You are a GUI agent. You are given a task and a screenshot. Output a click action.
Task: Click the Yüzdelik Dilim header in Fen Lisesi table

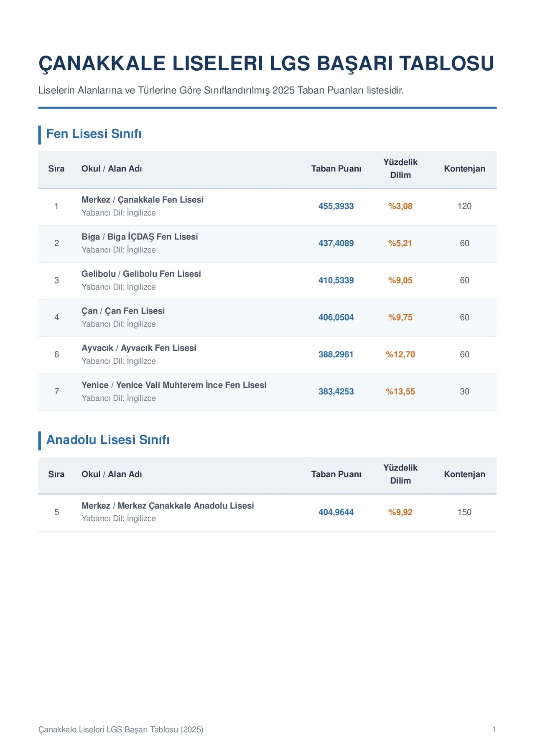coord(400,169)
